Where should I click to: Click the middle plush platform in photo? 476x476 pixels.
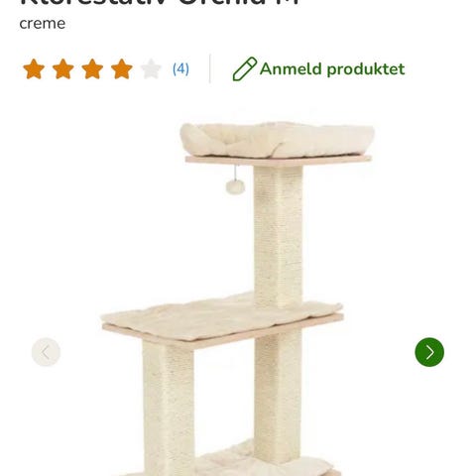click(221, 317)
